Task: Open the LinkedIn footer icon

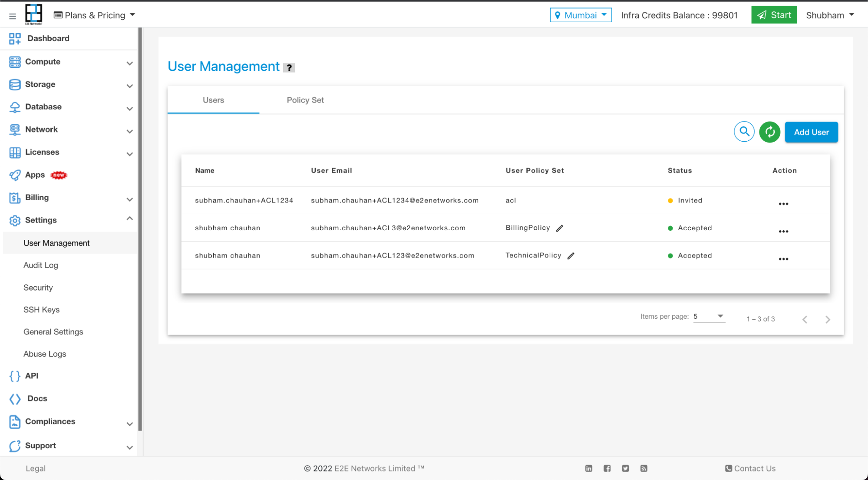Action: (589, 468)
